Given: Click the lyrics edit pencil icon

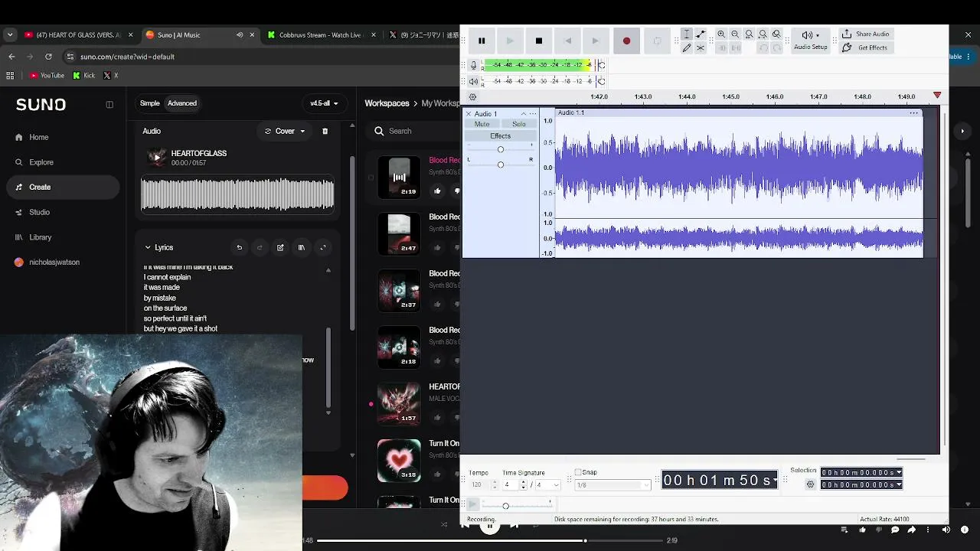Looking at the screenshot, I should 280,247.
